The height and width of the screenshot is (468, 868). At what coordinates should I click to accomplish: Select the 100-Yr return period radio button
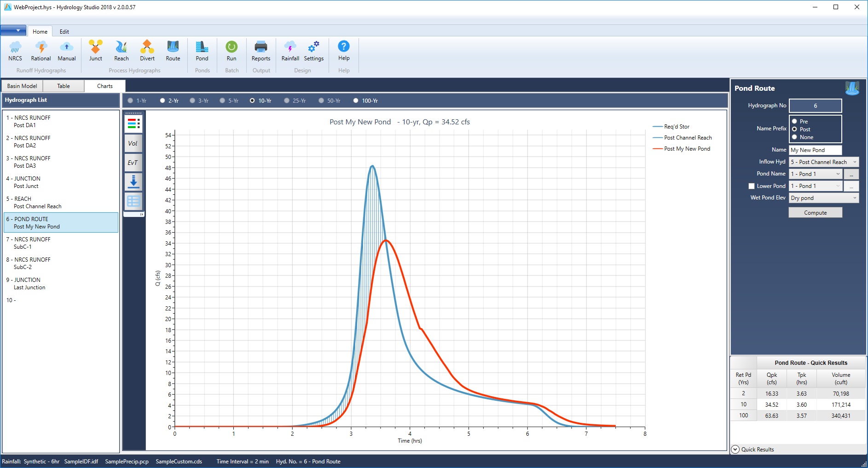pos(355,100)
